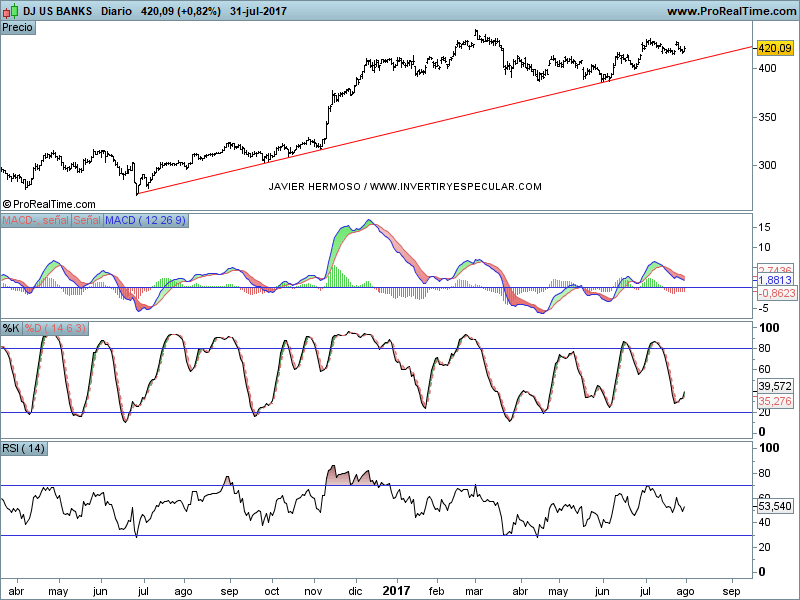Click the 35,276 %D value label
The width and height of the screenshot is (800, 600).
point(775,401)
